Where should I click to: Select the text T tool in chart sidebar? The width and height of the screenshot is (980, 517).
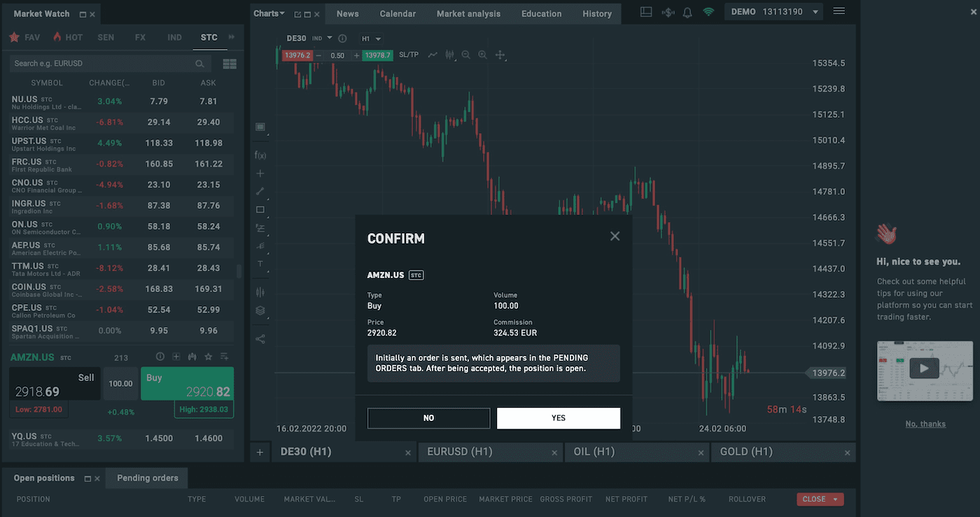[x=260, y=264]
